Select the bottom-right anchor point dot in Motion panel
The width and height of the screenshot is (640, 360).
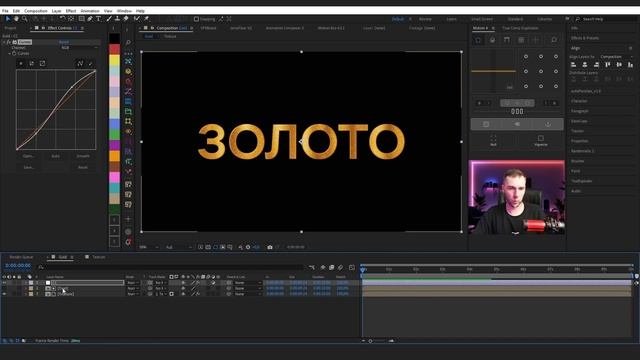[x=556, y=86]
